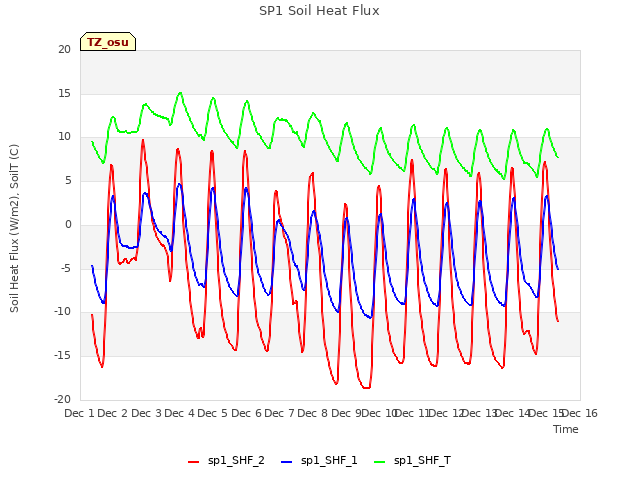640x480 pixels.
Task: Click the 10 y-axis tick label
Action: pyautogui.click(x=64, y=137)
